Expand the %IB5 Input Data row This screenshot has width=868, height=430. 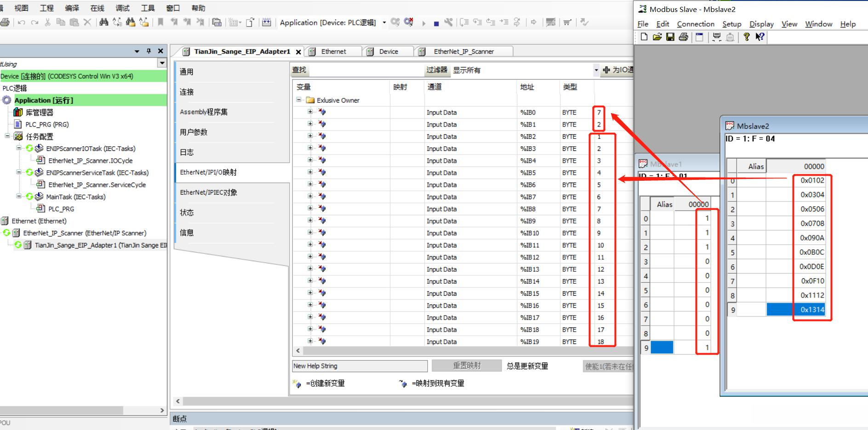coord(310,172)
